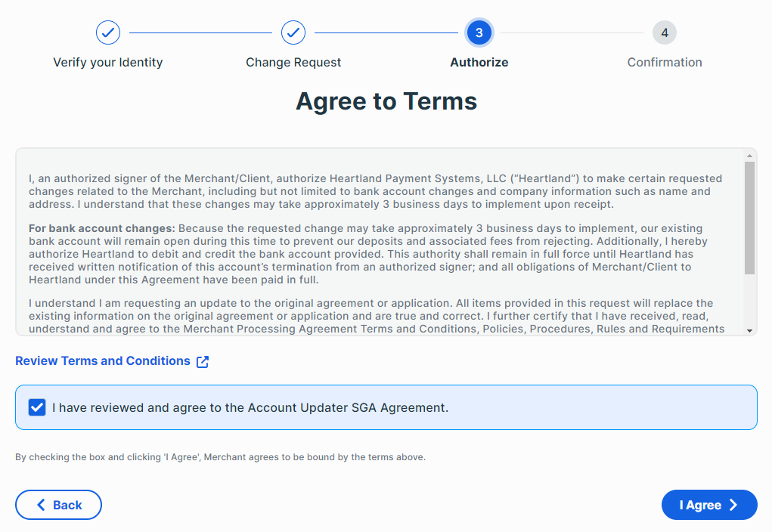
Task: Go back with the Back button
Action: tap(59, 505)
